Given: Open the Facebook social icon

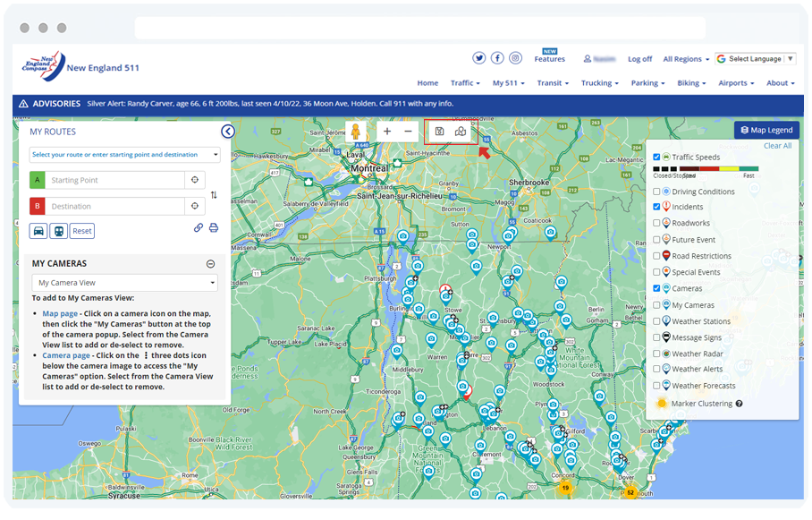Looking at the screenshot, I should pos(497,58).
